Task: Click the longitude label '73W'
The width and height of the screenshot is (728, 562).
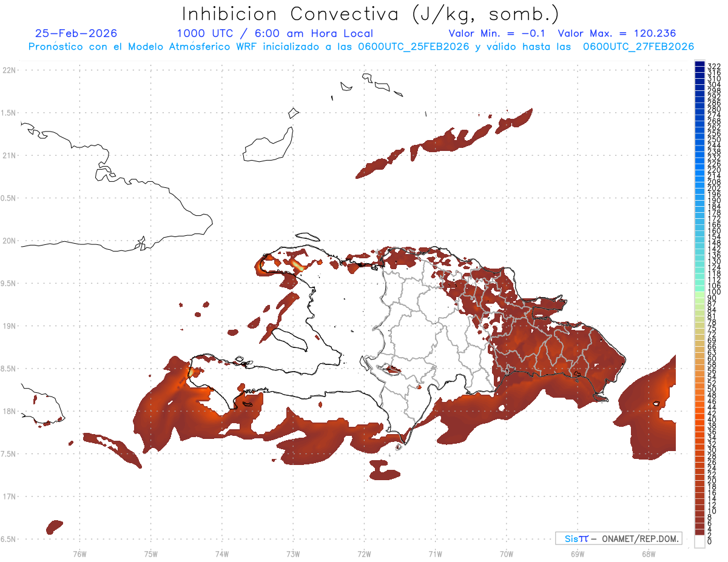Action: coord(293,553)
